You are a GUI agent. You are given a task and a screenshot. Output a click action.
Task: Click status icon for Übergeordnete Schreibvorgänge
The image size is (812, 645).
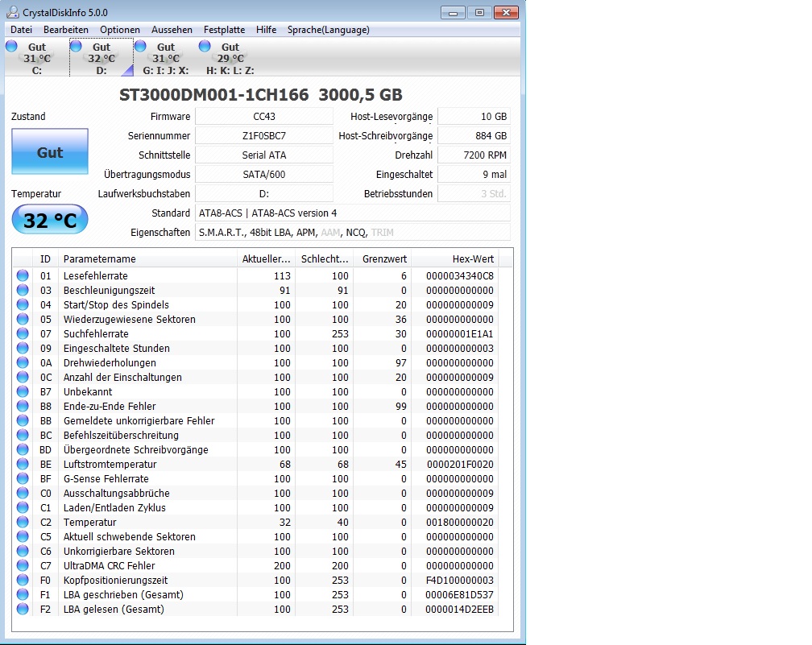coord(23,449)
